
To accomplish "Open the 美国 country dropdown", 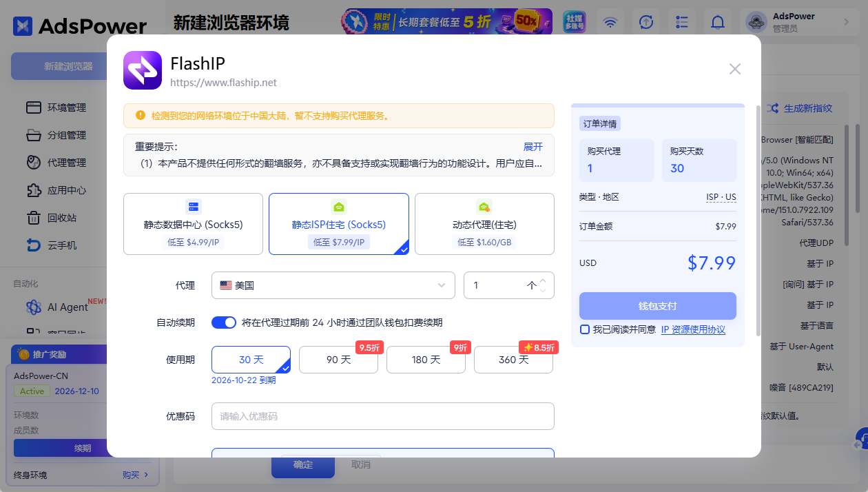I will [x=333, y=285].
